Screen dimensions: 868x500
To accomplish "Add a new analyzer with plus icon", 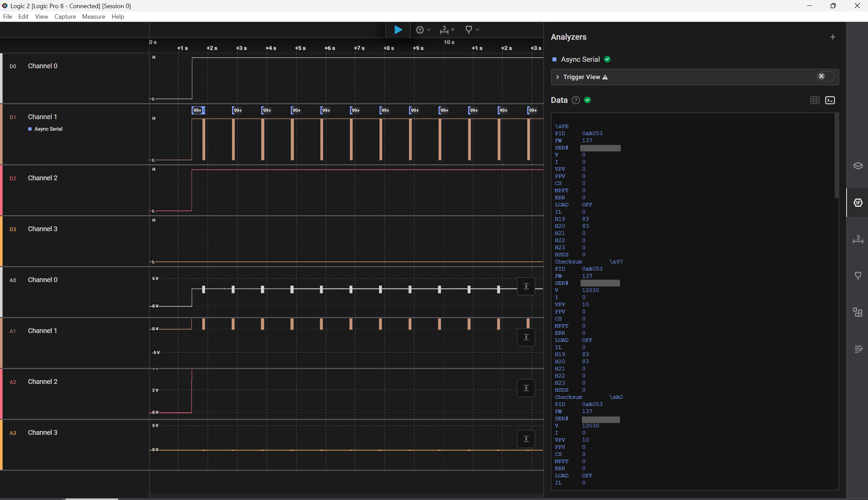I will pyautogui.click(x=832, y=37).
